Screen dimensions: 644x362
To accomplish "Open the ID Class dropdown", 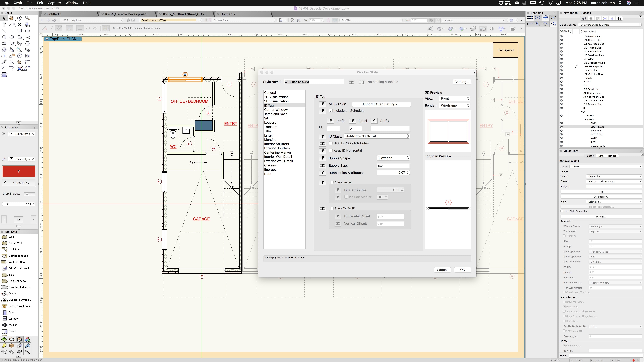I will tap(377, 136).
